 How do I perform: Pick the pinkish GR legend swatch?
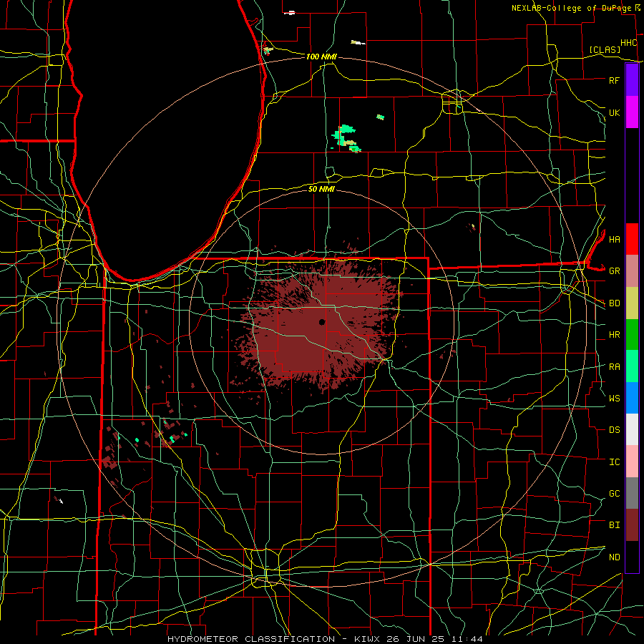coord(632,271)
